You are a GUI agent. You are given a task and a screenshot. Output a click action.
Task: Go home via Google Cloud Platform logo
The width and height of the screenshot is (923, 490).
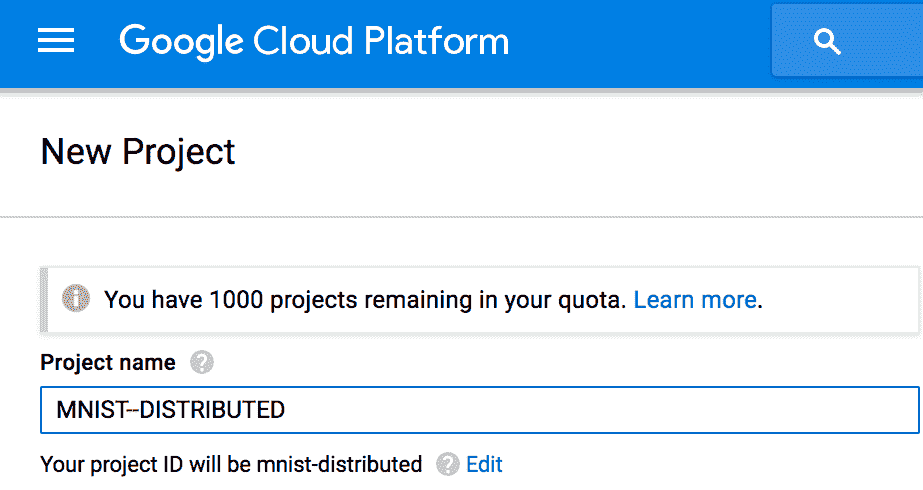314,41
